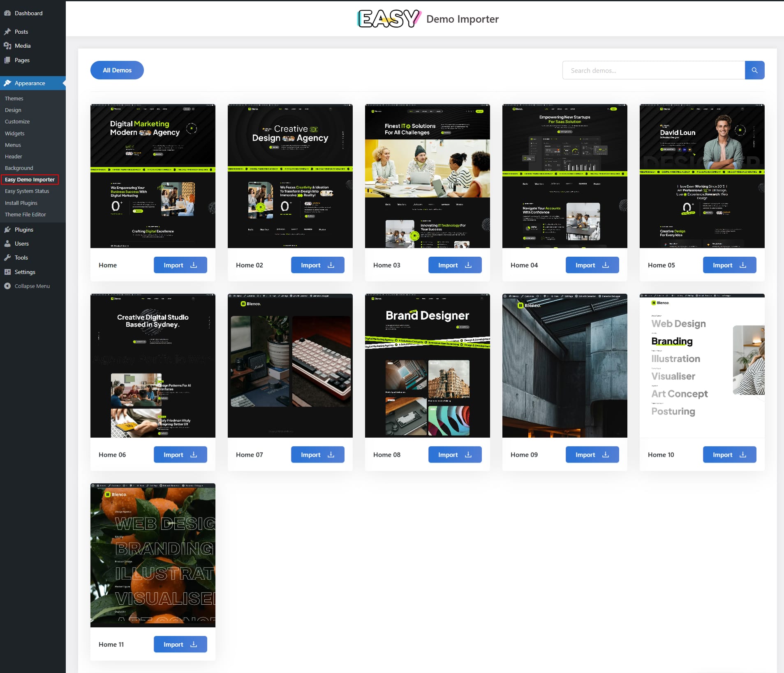Preview the Home 07 keyboard photo thumbnail
Viewport: 784px width, 673px height.
point(290,366)
